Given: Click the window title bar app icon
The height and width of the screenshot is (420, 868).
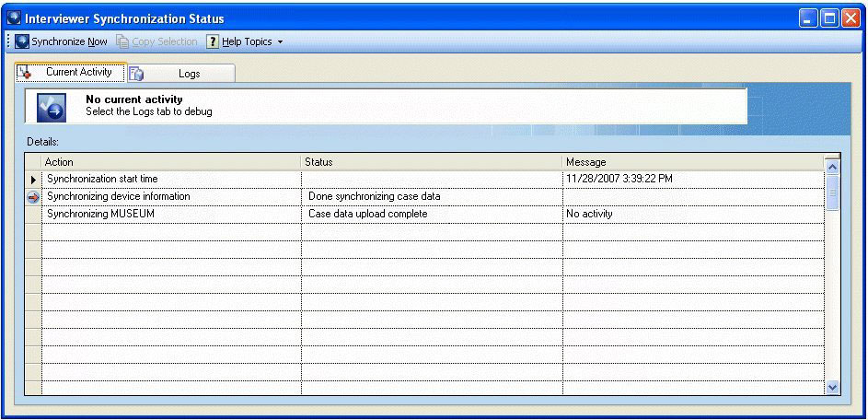Looking at the screenshot, I should pyautogui.click(x=15, y=18).
